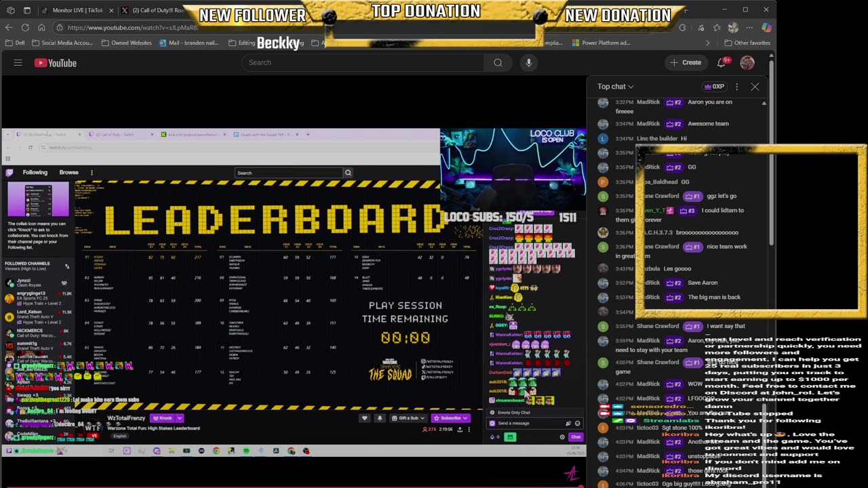This screenshot has width=868, height=488.
Task: Click NICKMERCS in followed channels
Action: tap(37, 333)
